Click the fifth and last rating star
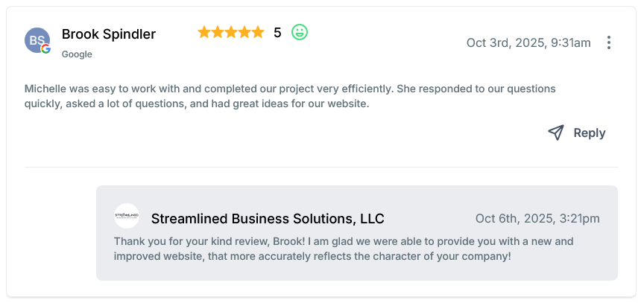644x303 pixels. point(258,32)
